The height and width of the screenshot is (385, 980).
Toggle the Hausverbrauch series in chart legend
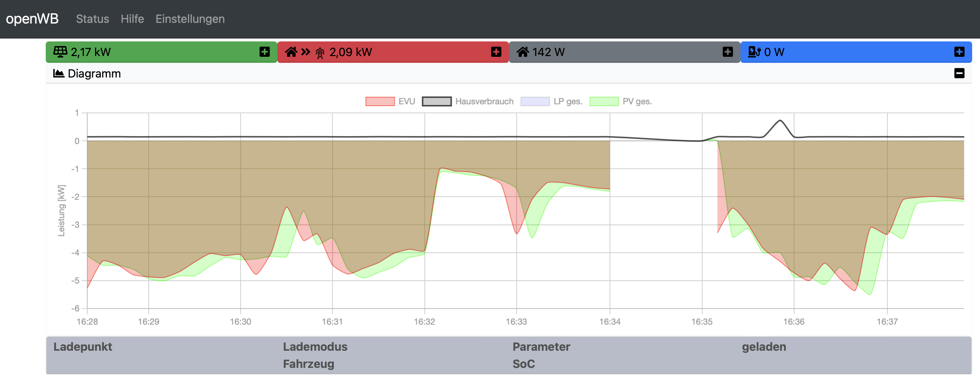pyautogui.click(x=468, y=101)
